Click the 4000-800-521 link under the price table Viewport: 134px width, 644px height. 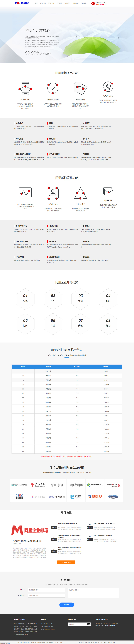click(88, 457)
